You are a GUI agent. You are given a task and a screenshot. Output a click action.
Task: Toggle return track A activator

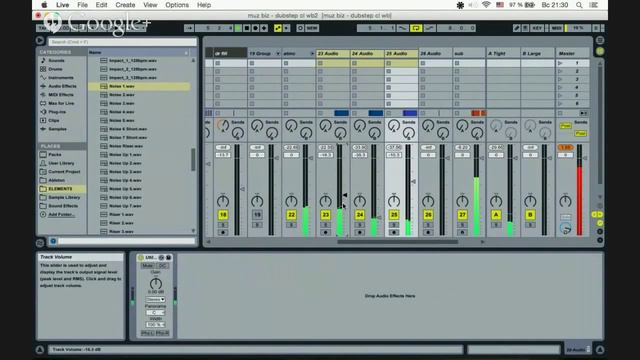[x=496, y=215]
